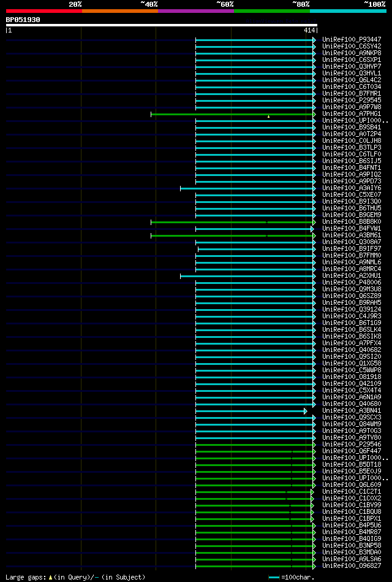This screenshot has width=392, height=582.
Task: Select the UniRef100_C6T034 label
Action: [352, 87]
